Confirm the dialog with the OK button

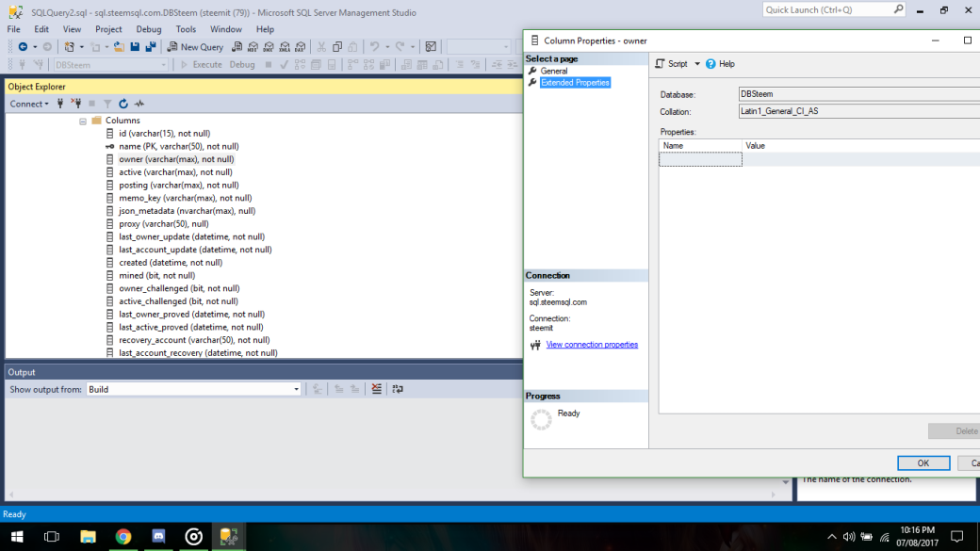point(923,462)
